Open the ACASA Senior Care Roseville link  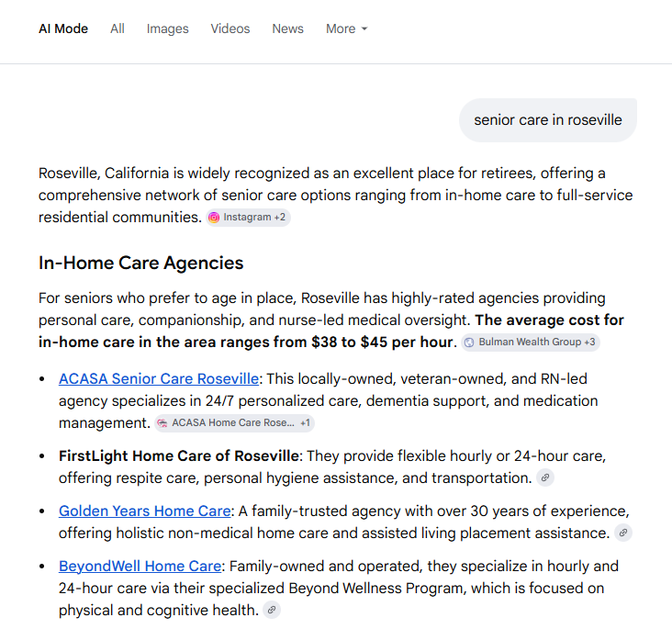pyautogui.click(x=159, y=379)
